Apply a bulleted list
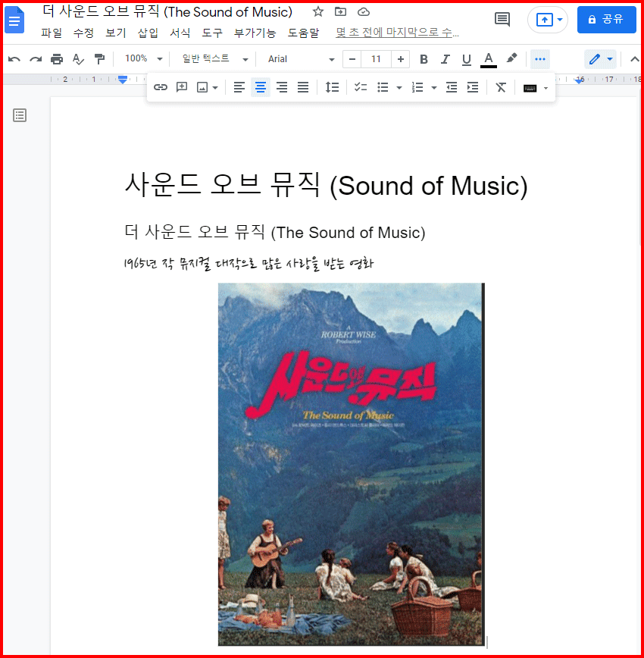Screen dimensions: 644x658 383,87
